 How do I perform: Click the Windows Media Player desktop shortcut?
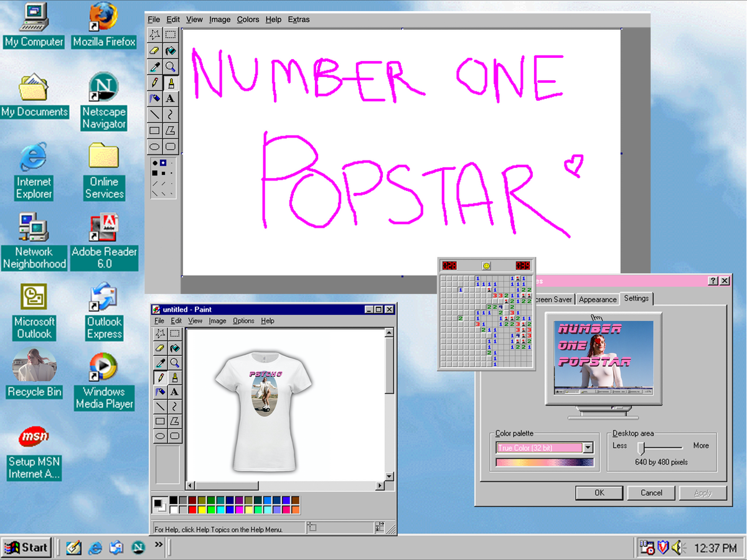coord(104,381)
